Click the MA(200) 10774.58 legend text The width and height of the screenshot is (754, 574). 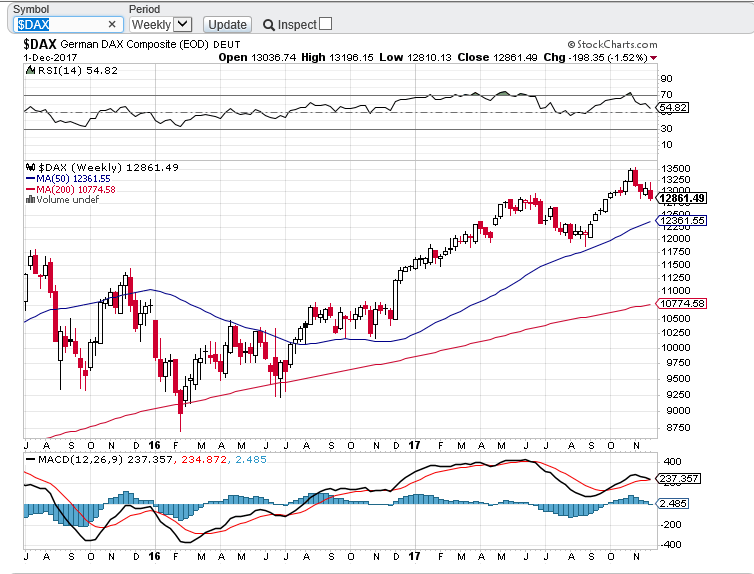tap(76, 189)
